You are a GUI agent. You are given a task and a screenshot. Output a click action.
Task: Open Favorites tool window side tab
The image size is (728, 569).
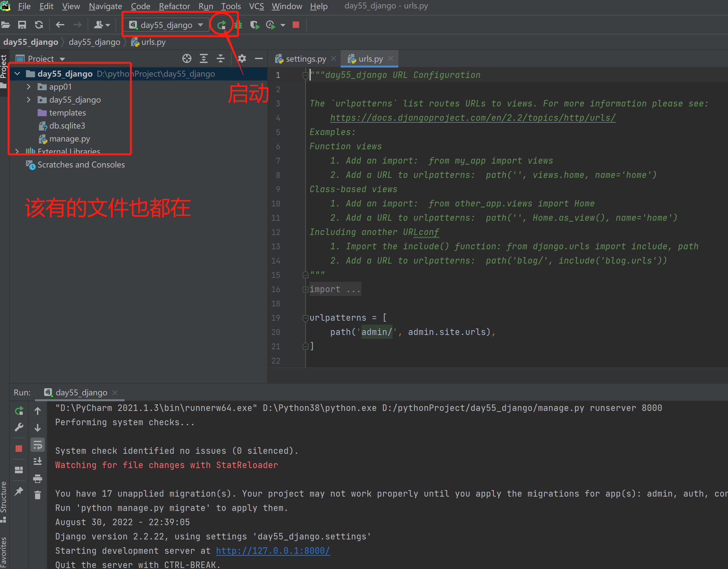tap(4, 552)
